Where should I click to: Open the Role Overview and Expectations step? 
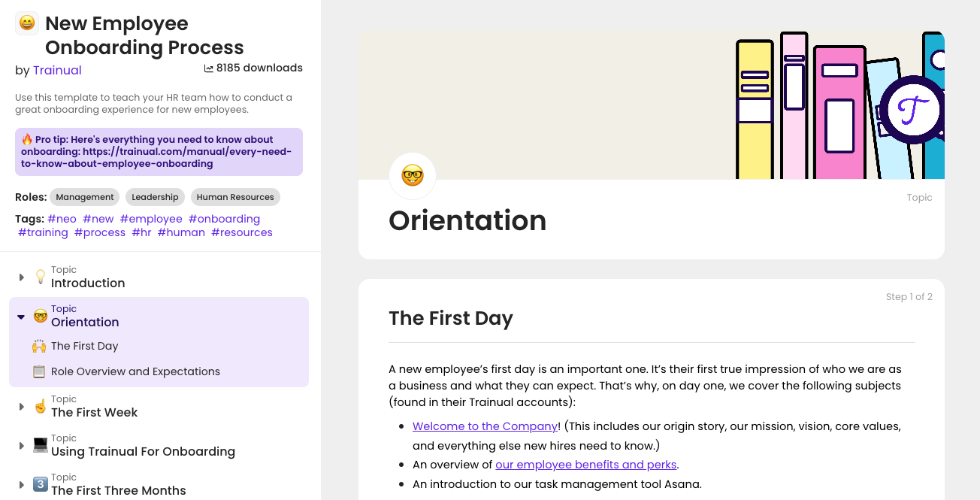135,371
